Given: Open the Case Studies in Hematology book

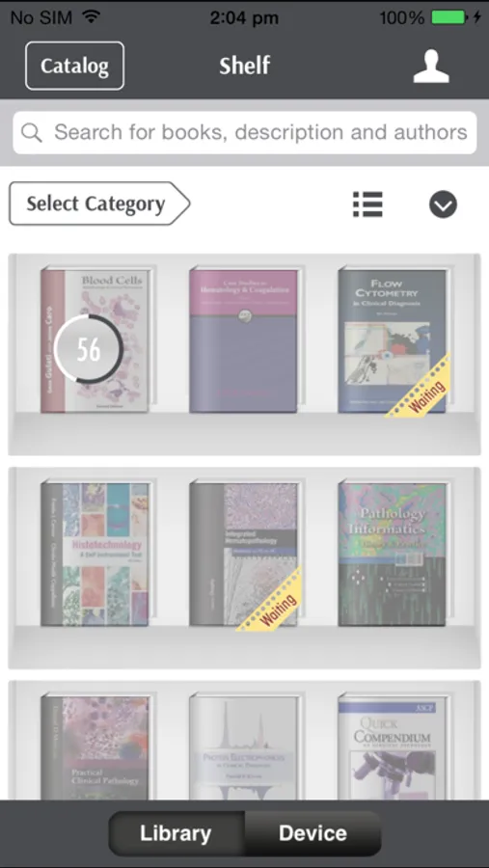Looking at the screenshot, I should (244, 340).
